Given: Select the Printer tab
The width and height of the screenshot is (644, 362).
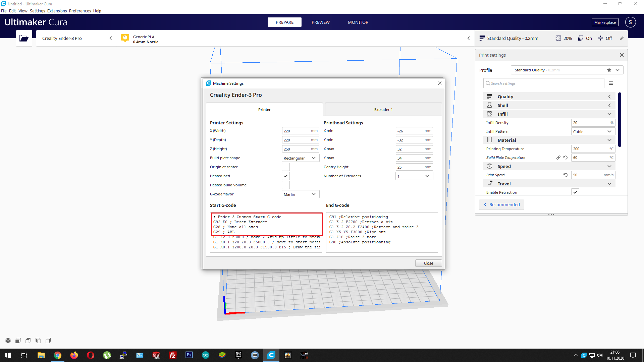Looking at the screenshot, I should [264, 110].
